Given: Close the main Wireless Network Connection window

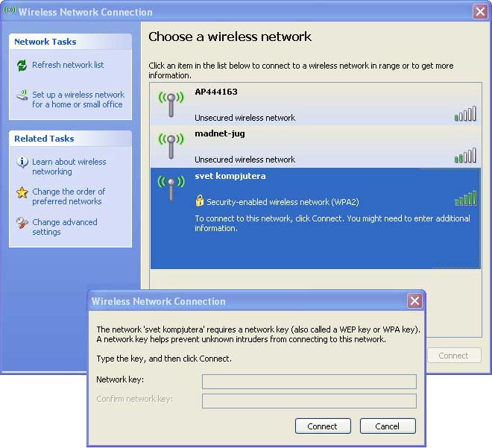Looking at the screenshot, I should point(480,12).
